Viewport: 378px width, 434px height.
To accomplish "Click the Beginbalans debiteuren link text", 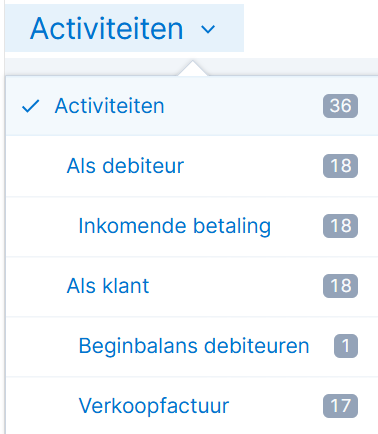I will pos(194,346).
